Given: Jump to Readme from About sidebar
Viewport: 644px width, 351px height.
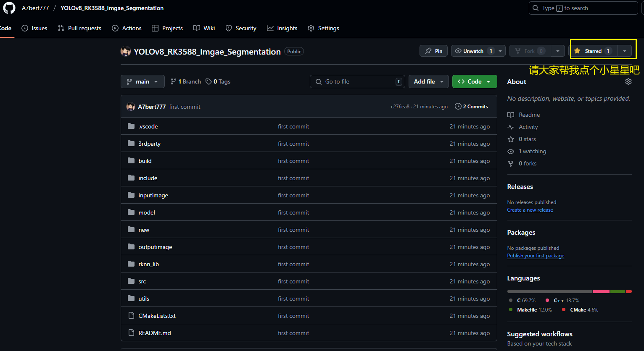Looking at the screenshot, I should point(523,115).
